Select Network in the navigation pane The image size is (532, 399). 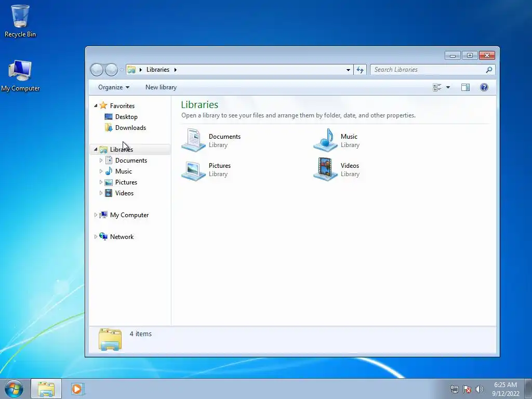point(122,237)
